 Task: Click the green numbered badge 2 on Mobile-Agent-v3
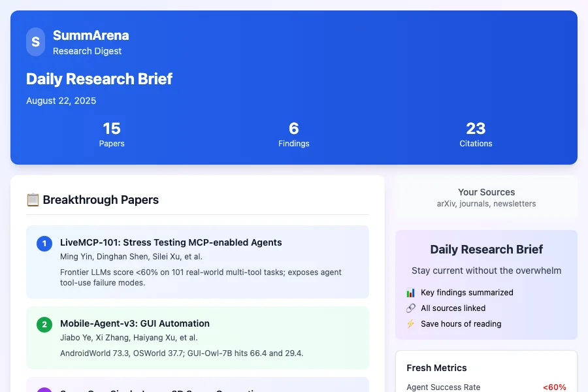pos(44,324)
